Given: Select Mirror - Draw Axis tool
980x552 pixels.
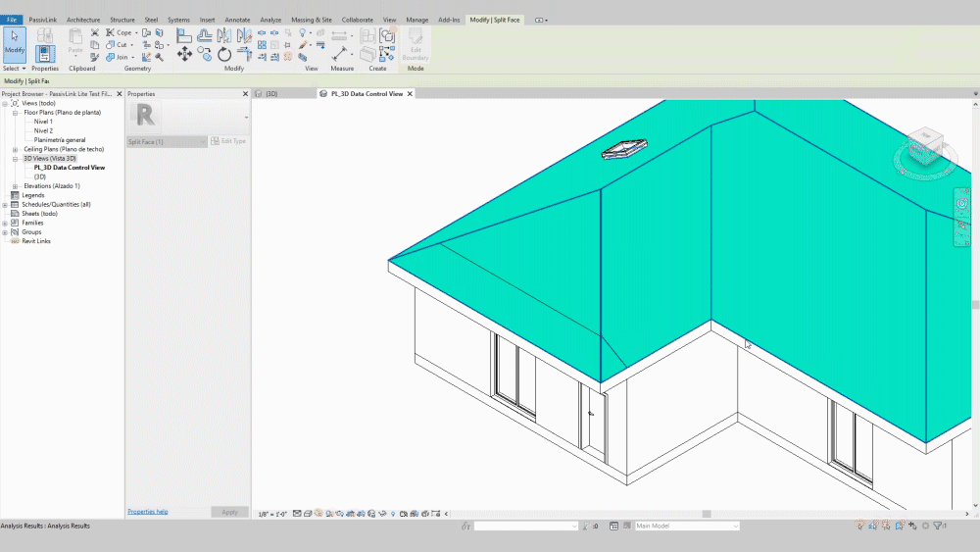Looking at the screenshot, I should (244, 35).
